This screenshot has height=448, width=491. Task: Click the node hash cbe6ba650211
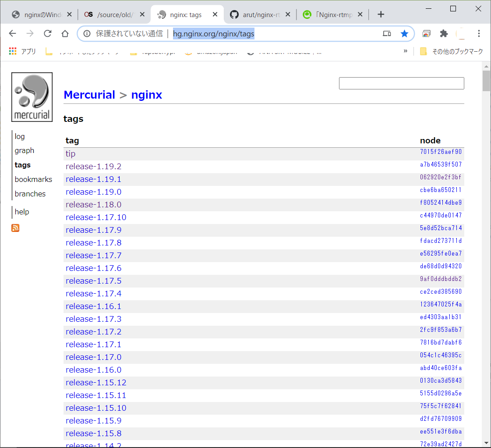(x=441, y=190)
